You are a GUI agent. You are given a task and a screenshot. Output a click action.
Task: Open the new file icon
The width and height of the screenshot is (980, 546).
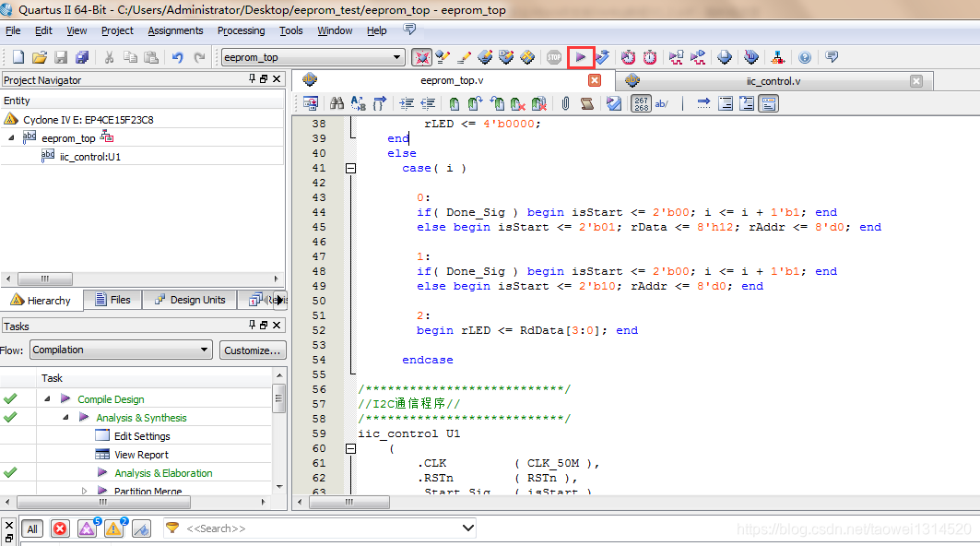18,57
